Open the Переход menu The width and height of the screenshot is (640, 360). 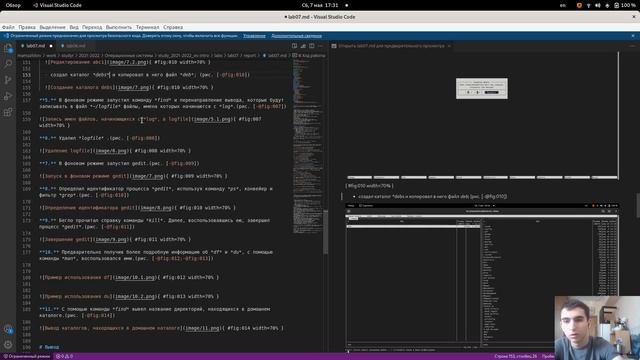pos(92,27)
